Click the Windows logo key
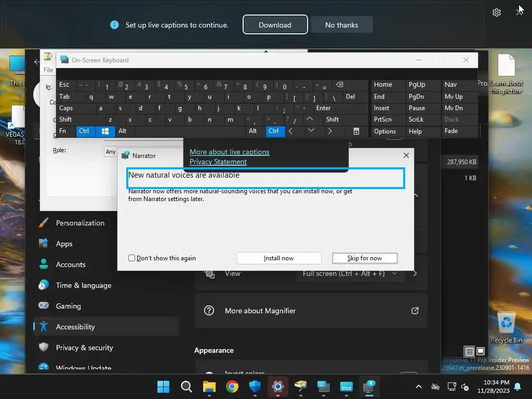Image resolution: width=532 pixels, height=399 pixels. (105, 131)
